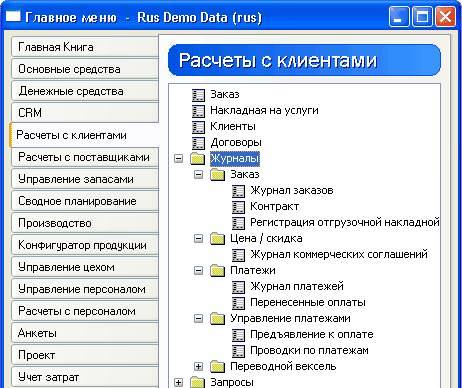Click the Платежи folder icon

click(x=218, y=270)
